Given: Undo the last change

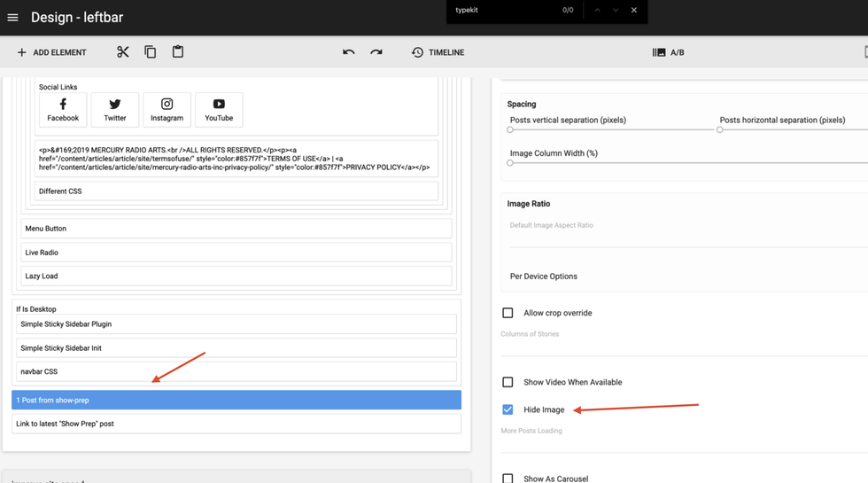Looking at the screenshot, I should (349, 52).
